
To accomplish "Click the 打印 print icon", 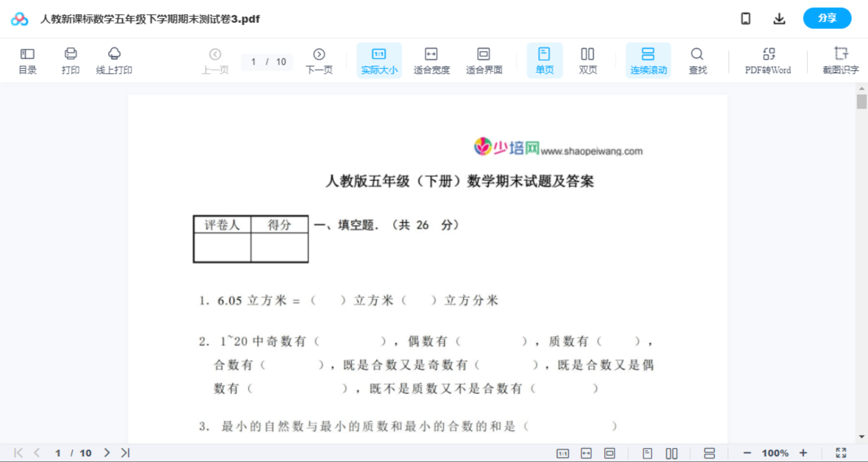I will [x=71, y=60].
